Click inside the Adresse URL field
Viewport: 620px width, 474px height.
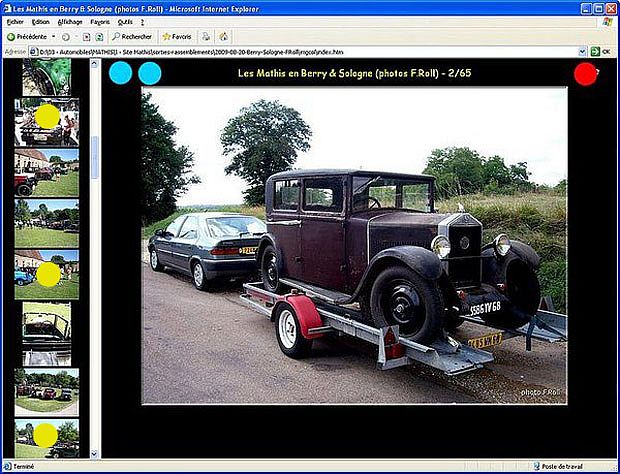(x=300, y=51)
